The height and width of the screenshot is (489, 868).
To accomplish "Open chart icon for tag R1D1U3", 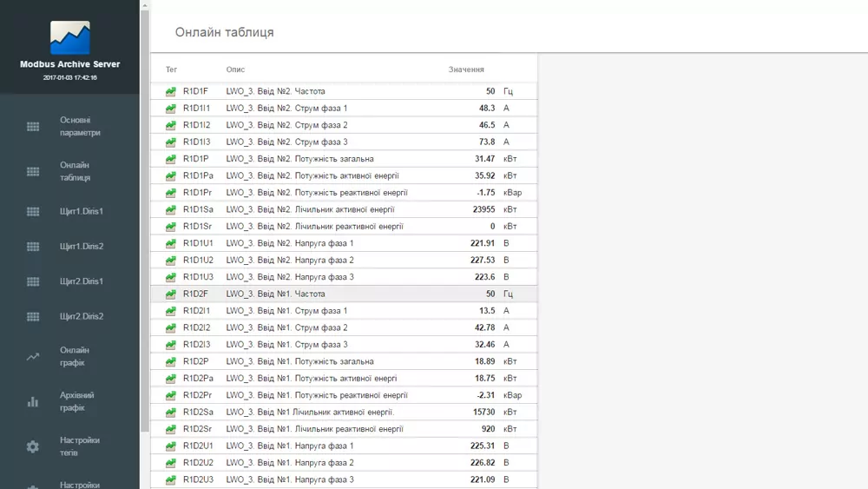I will (x=170, y=277).
